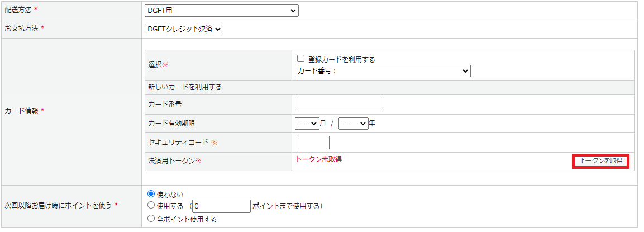Click the 登録カードを利用する label text
The width and height of the screenshot is (644, 232).
341,59
